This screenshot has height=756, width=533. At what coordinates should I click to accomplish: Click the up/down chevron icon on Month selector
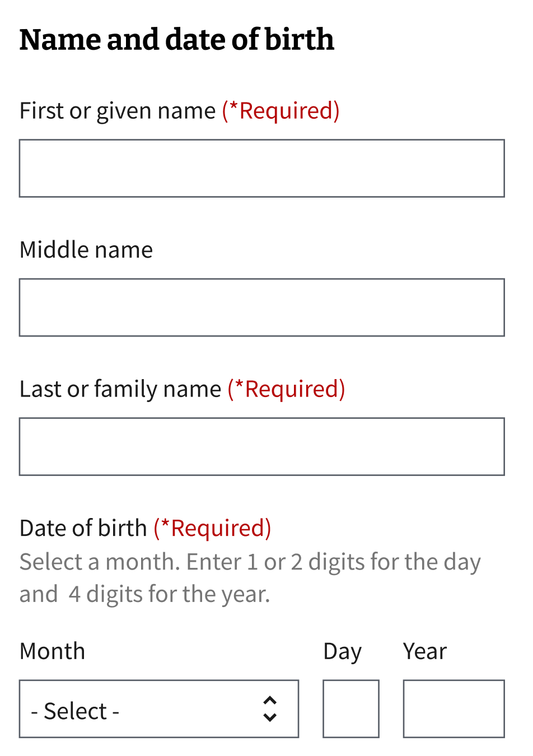point(269,709)
